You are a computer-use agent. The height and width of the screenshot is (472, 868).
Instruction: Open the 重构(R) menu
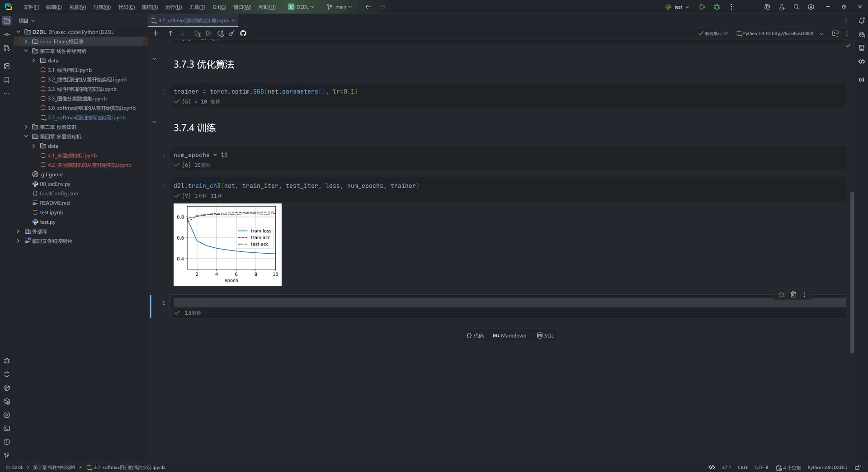click(150, 7)
